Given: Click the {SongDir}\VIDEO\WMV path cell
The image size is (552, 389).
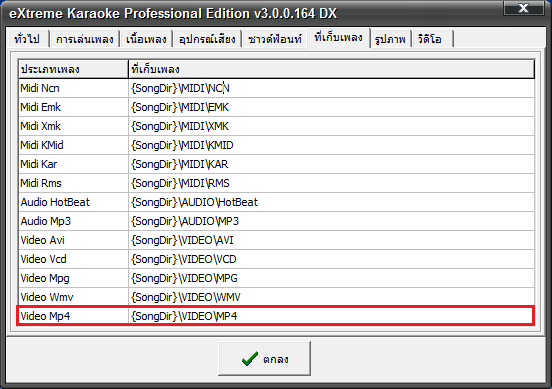Looking at the screenshot, I should coord(332,297).
